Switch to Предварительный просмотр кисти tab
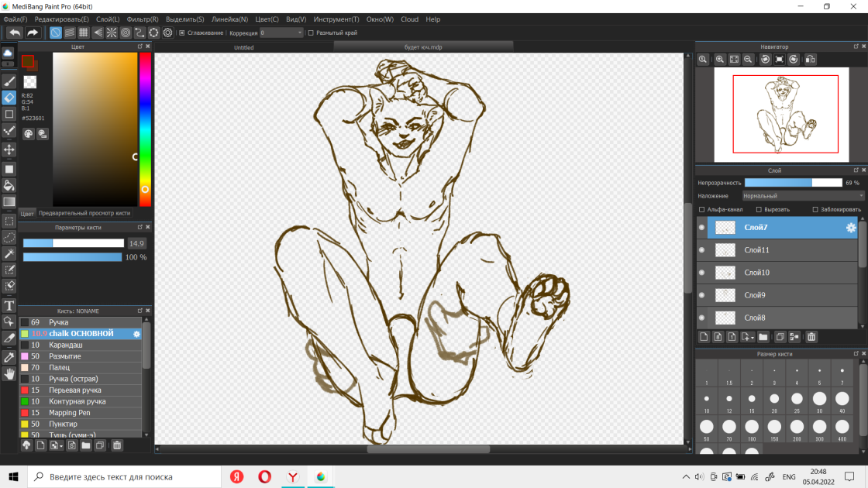The height and width of the screenshot is (488, 868). point(84,213)
